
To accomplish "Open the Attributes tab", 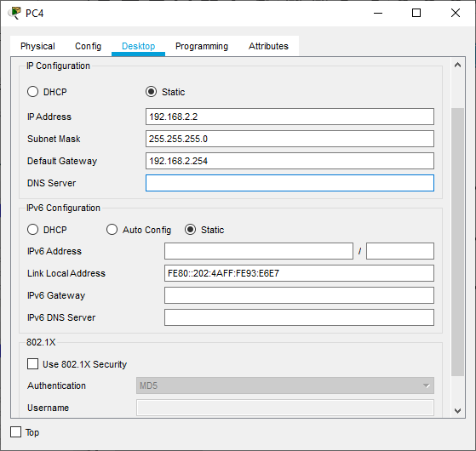I will [268, 46].
